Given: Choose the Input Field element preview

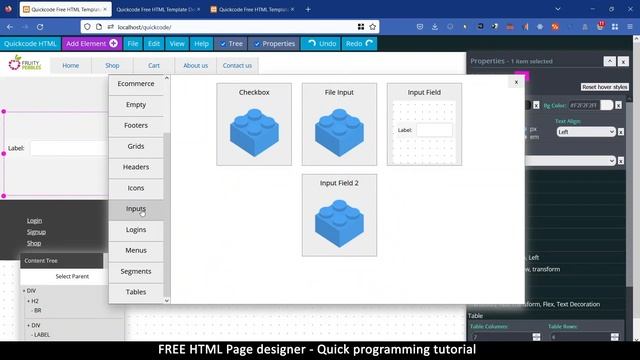Looking at the screenshot, I should click(424, 124).
